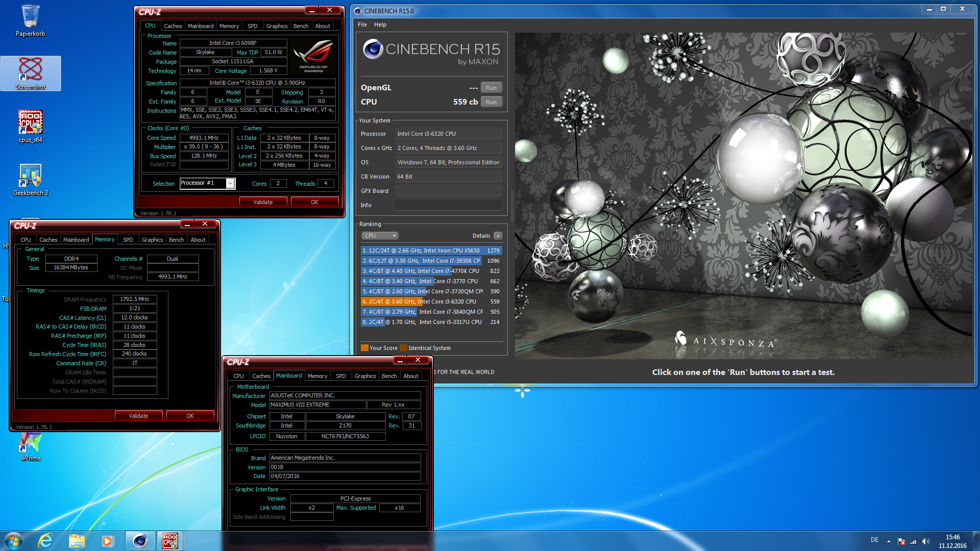
Task: Expand the Processor #1 selection dropdown
Action: tap(230, 184)
